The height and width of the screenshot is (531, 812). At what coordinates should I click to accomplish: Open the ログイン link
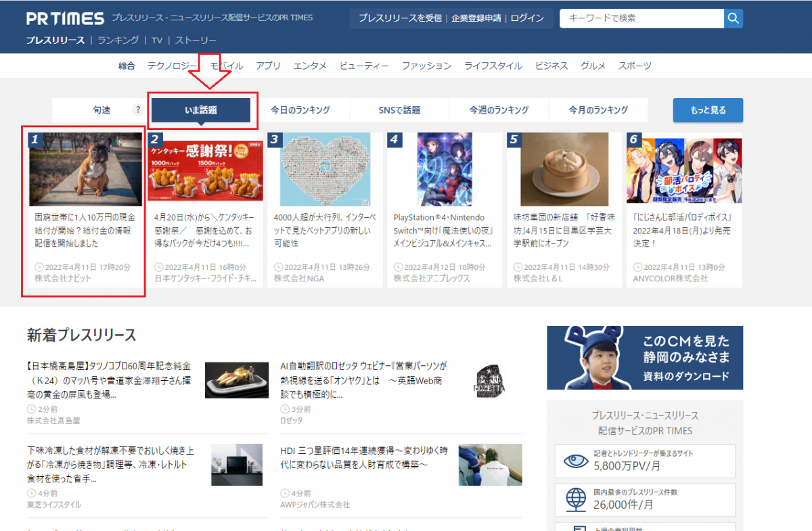click(x=527, y=18)
